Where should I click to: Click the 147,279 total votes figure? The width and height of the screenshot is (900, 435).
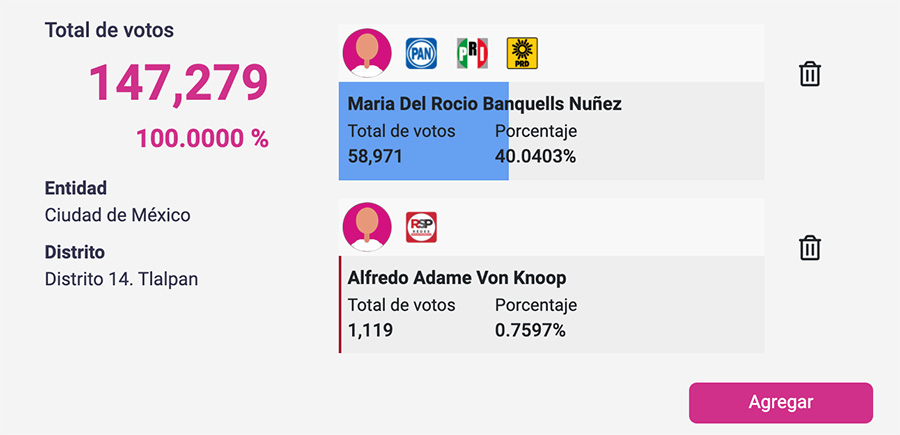pos(178,83)
